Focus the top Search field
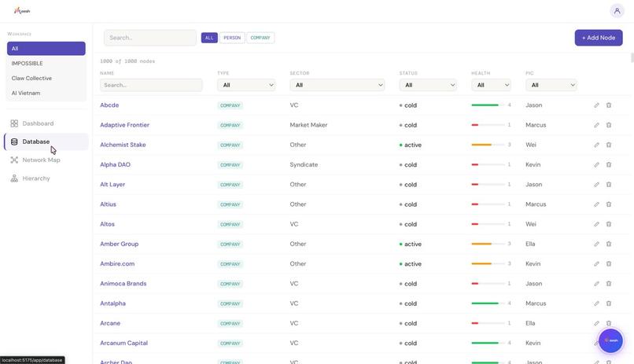The width and height of the screenshot is (634, 364). [x=150, y=38]
